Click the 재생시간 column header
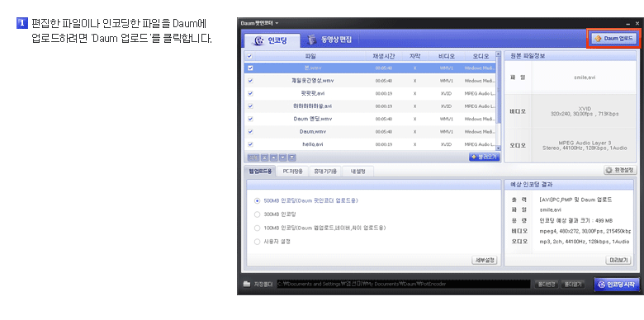The height and width of the screenshot is (320, 644). [x=384, y=56]
